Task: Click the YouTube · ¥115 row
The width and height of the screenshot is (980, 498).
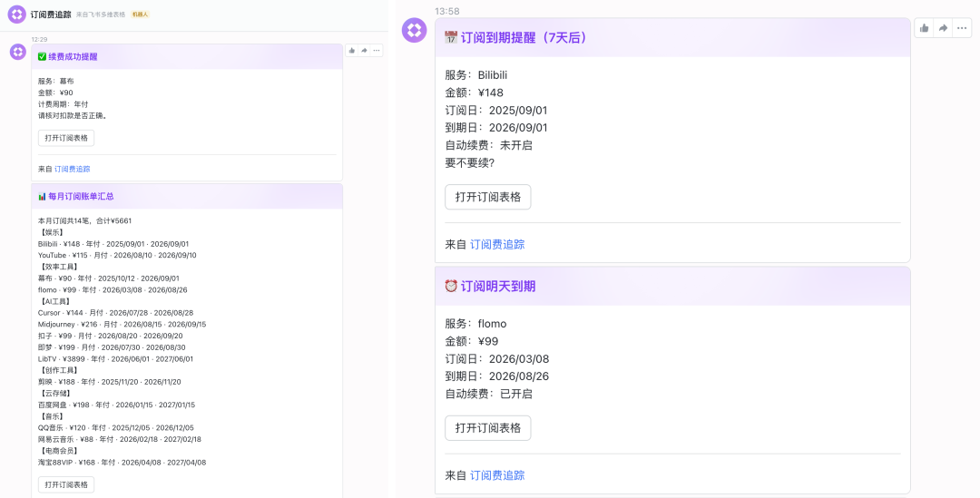Action: (117, 255)
